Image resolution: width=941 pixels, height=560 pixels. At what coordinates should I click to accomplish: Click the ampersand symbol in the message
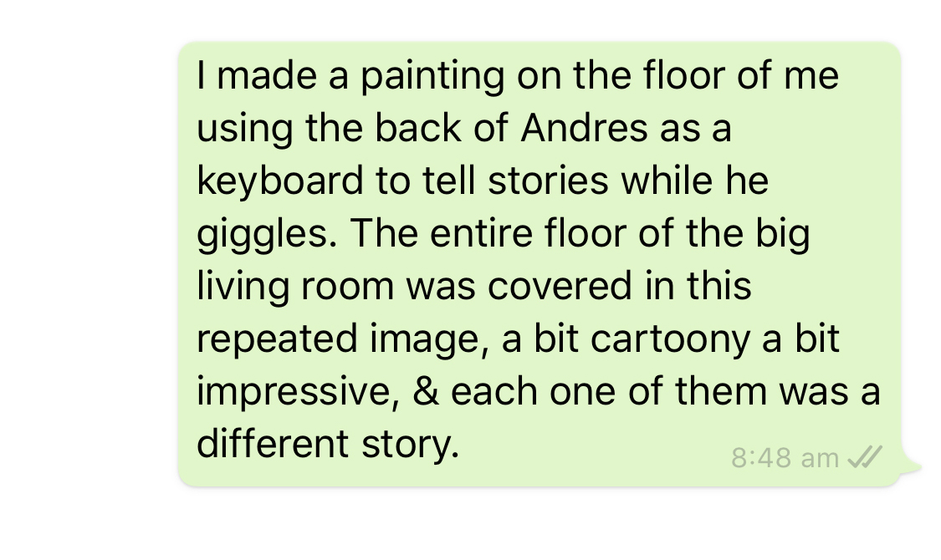(426, 392)
